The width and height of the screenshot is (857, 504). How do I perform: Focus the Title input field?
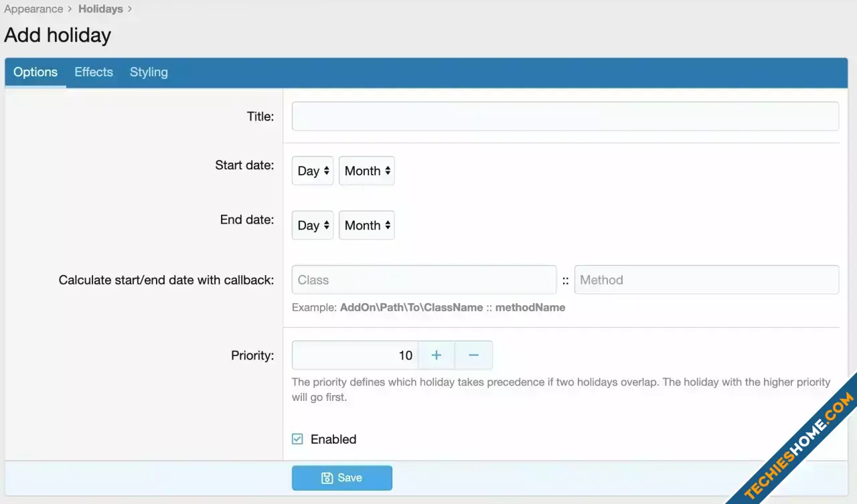coord(565,116)
